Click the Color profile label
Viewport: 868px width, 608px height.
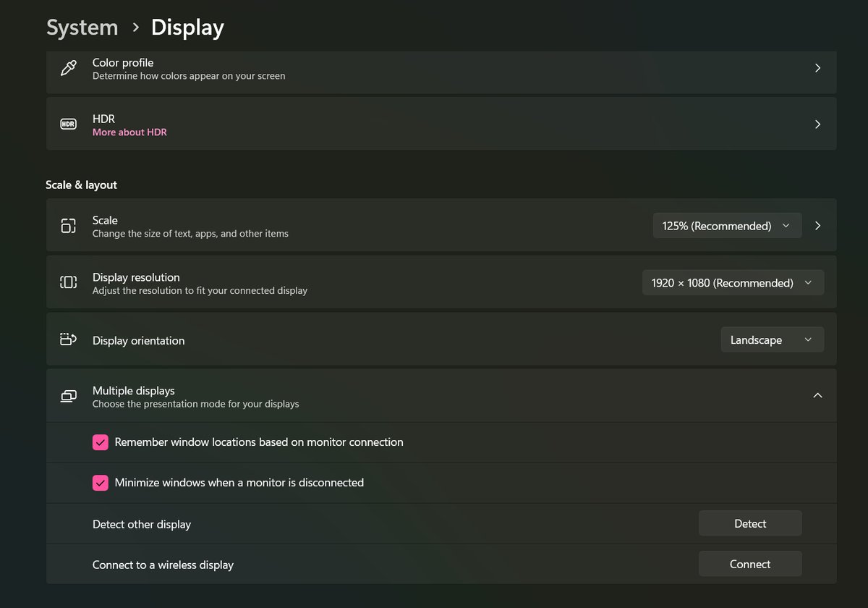pyautogui.click(x=123, y=63)
